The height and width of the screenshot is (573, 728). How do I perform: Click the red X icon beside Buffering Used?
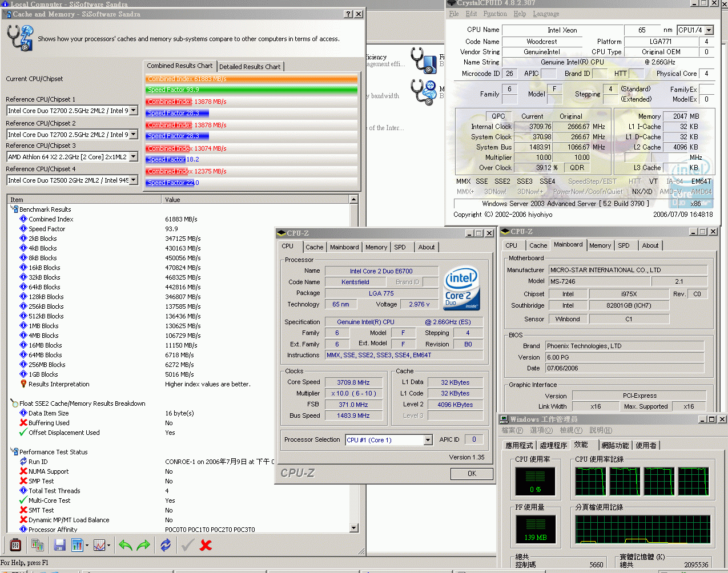23,423
